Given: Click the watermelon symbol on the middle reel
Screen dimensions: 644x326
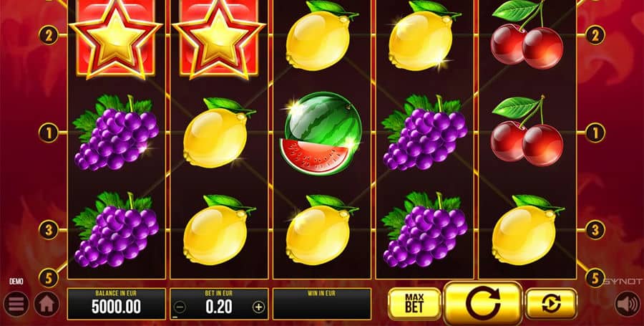Looking at the screenshot, I should click(x=321, y=133).
